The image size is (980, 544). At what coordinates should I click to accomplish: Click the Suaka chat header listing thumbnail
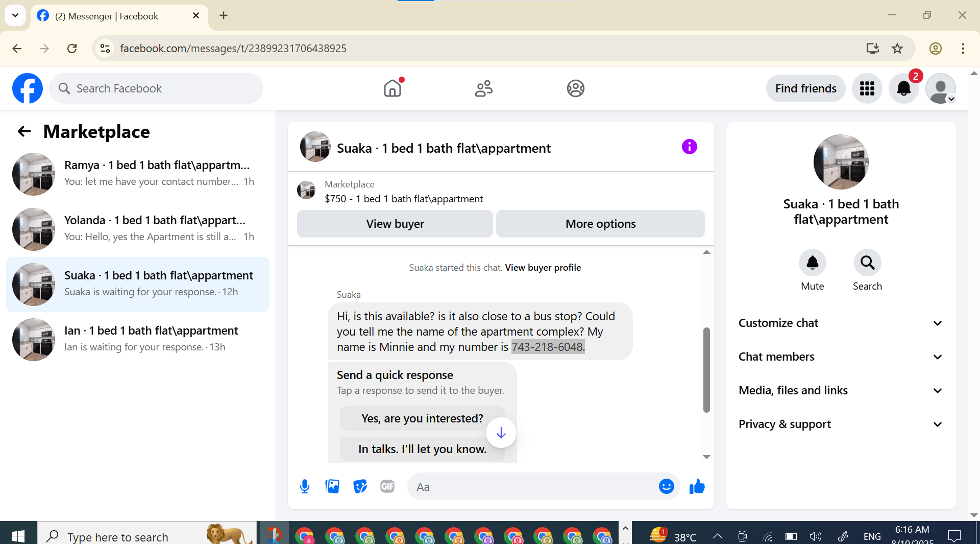click(x=315, y=147)
